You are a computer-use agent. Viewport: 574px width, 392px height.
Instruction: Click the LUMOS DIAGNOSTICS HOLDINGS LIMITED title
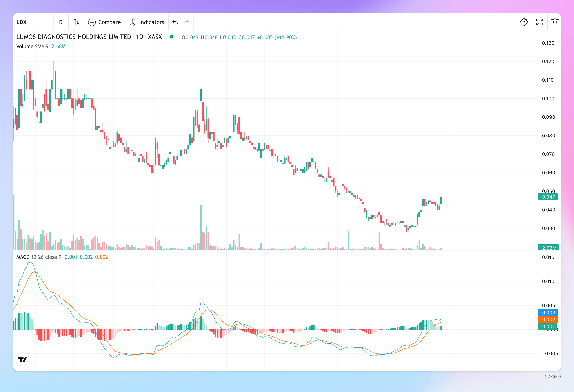tap(74, 37)
